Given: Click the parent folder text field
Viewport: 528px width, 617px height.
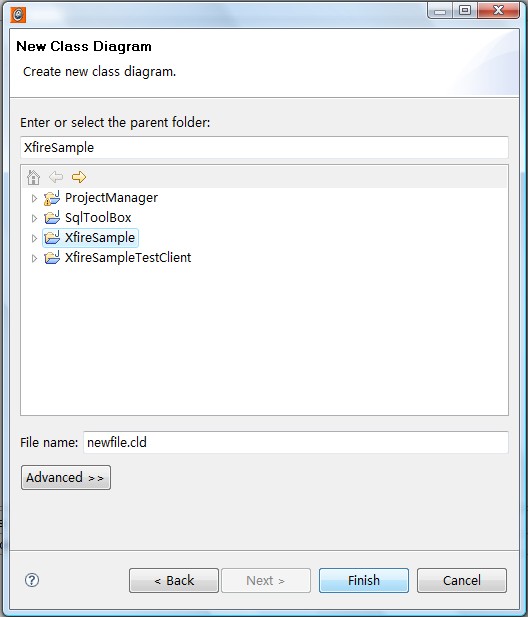Looking at the screenshot, I should point(264,148).
